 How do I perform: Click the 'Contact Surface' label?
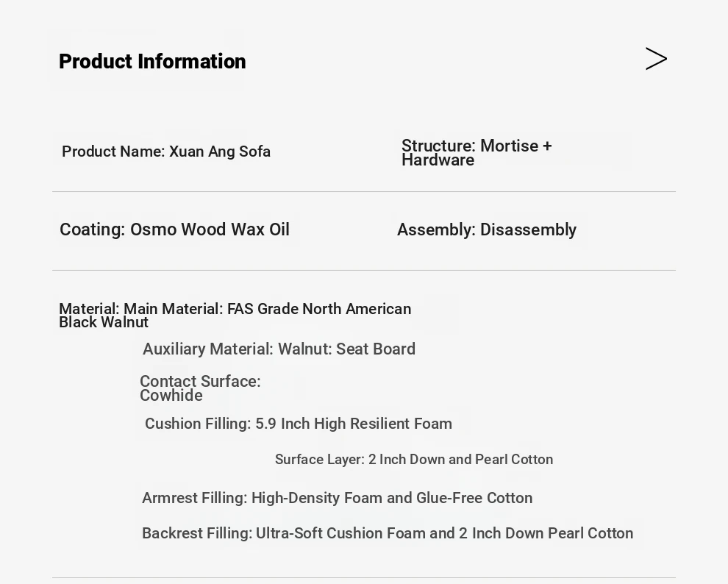coord(200,382)
